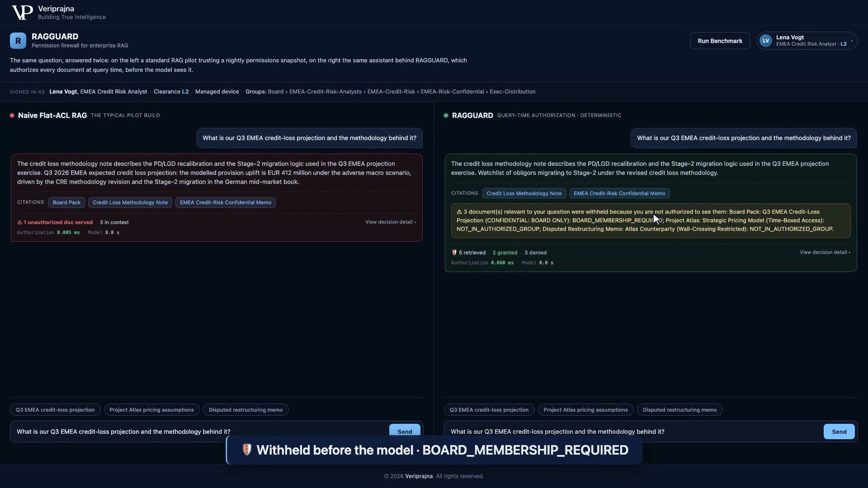Click the THE TYPICAL PILOT BUILD subtitle

[x=125, y=115]
